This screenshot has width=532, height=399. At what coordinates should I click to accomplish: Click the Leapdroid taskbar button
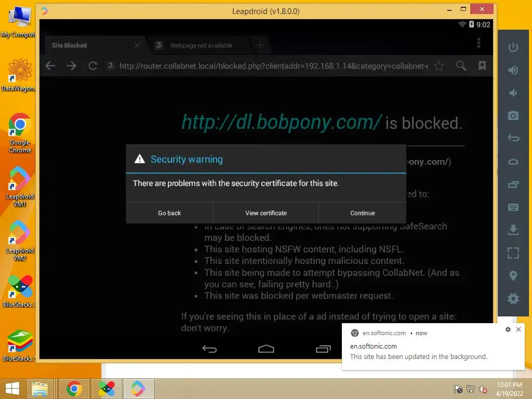138,389
